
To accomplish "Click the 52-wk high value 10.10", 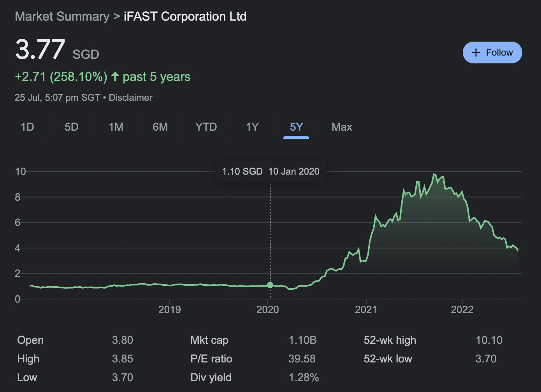I will [489, 340].
